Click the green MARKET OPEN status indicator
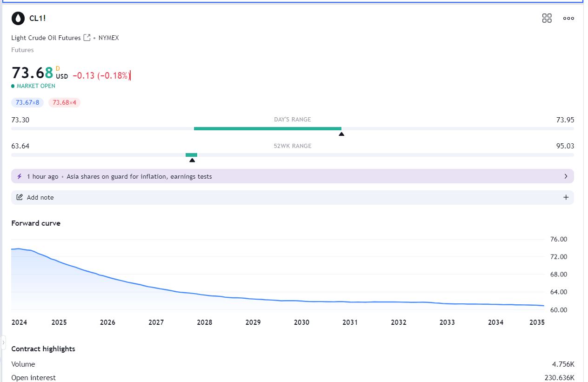 point(33,86)
